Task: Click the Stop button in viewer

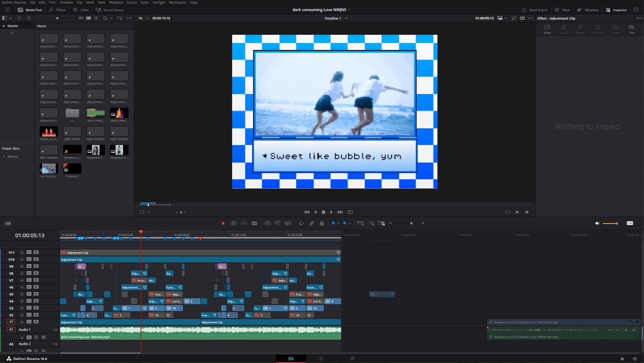Action: 324,212
